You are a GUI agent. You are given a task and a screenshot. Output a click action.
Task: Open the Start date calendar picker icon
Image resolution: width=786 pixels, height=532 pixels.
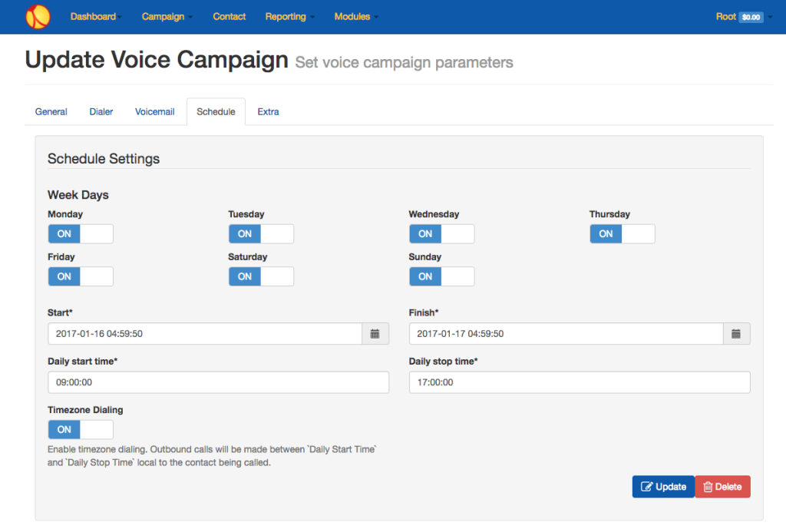(375, 334)
